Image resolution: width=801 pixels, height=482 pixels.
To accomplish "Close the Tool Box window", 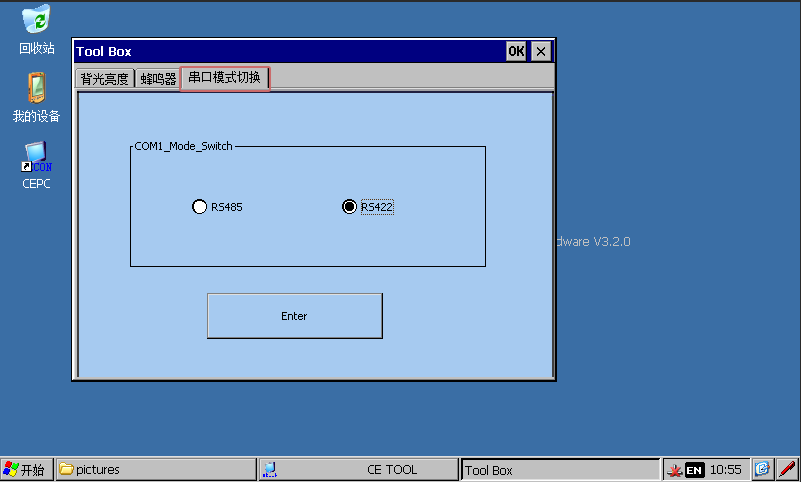I will tap(540, 51).
